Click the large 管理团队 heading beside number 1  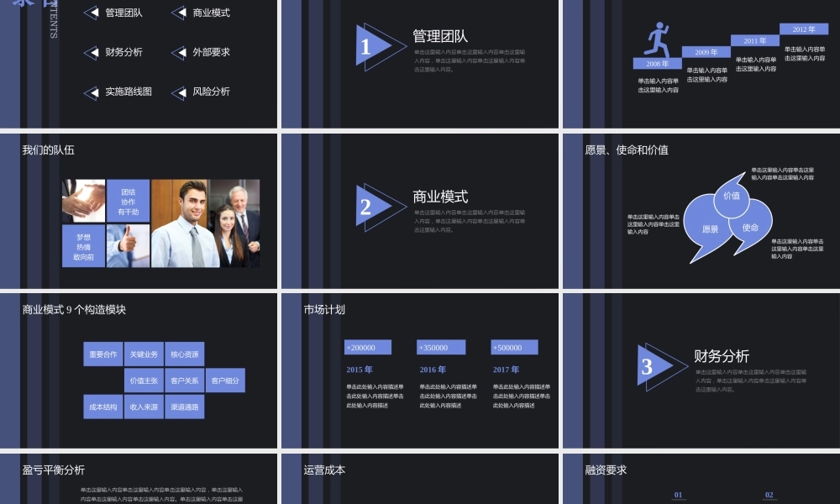[x=440, y=36]
